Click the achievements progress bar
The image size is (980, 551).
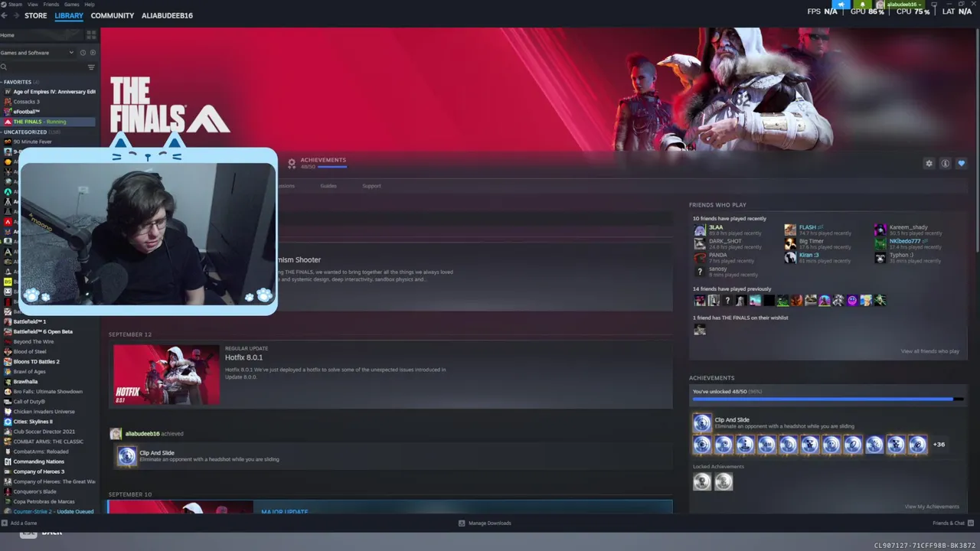828,399
